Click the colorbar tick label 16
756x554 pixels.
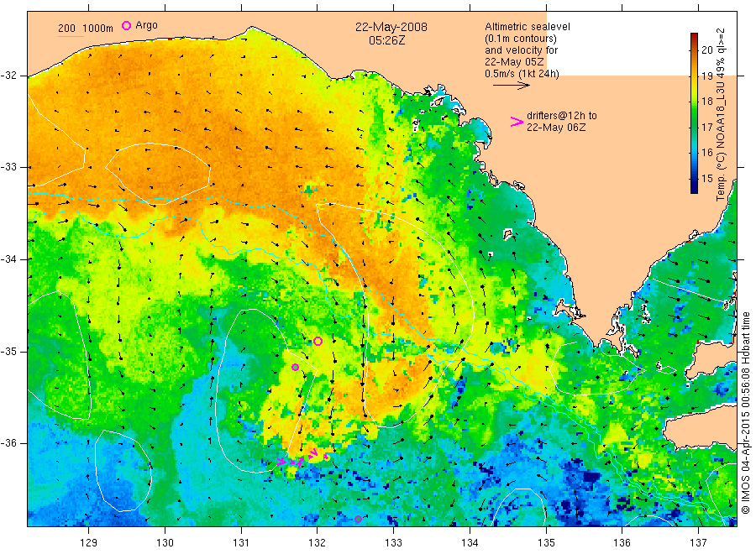pos(706,153)
